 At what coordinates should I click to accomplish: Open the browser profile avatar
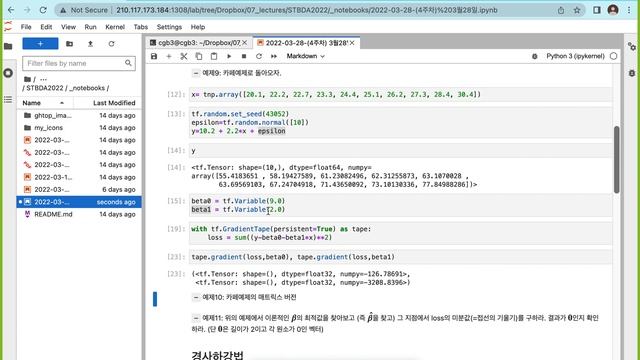[x=613, y=10]
